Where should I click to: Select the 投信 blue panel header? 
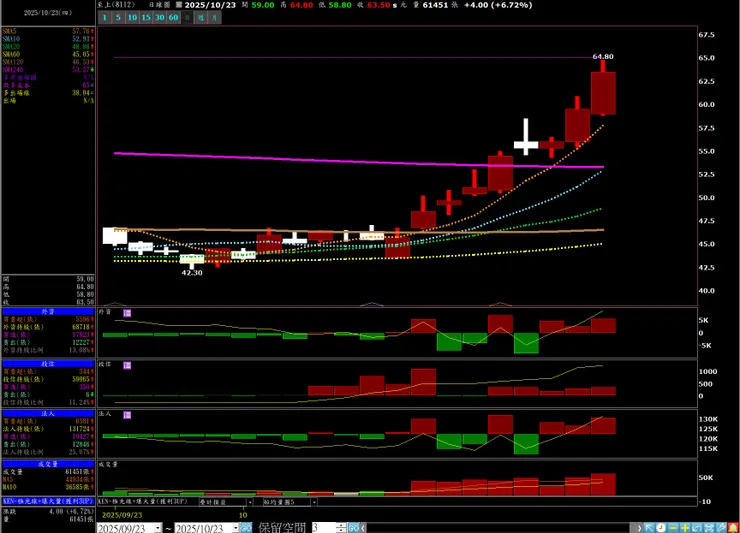tap(48, 364)
